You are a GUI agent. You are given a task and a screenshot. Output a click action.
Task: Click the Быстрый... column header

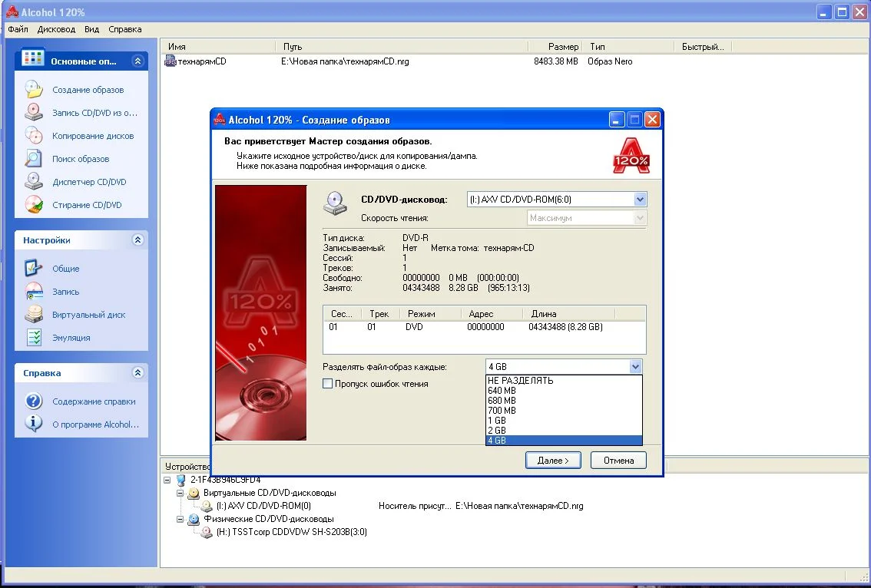point(704,47)
